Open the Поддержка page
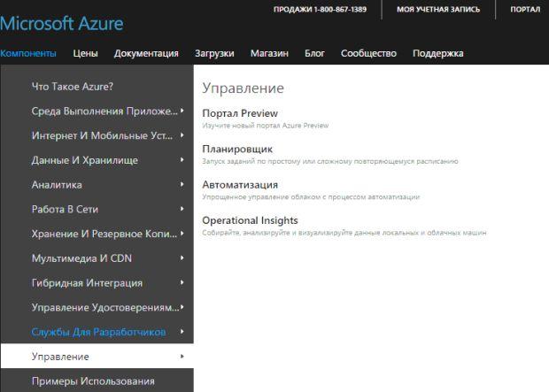Screen dimensions: 549x392 click(438, 53)
